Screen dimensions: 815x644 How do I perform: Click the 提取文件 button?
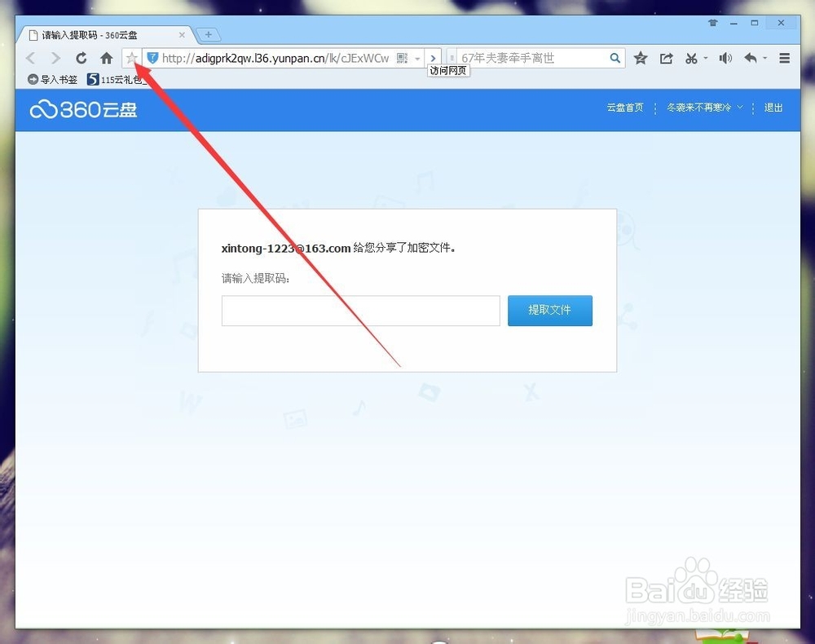coord(549,311)
